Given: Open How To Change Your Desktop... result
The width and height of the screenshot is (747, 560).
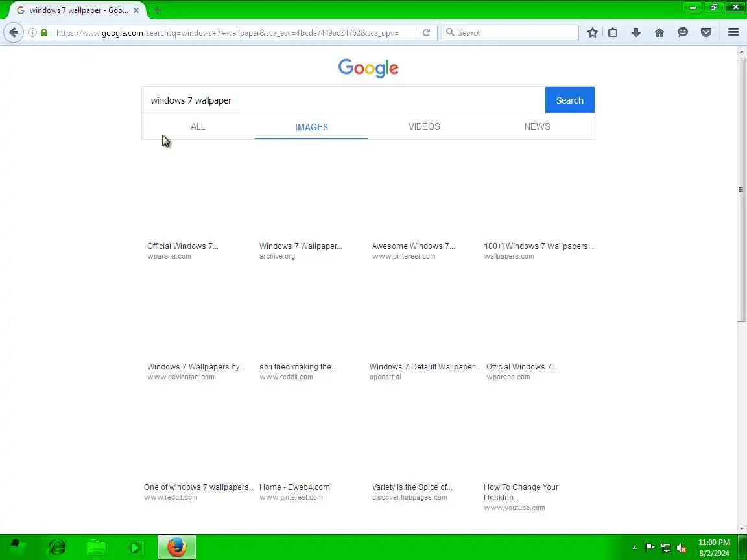Looking at the screenshot, I should (x=521, y=493).
